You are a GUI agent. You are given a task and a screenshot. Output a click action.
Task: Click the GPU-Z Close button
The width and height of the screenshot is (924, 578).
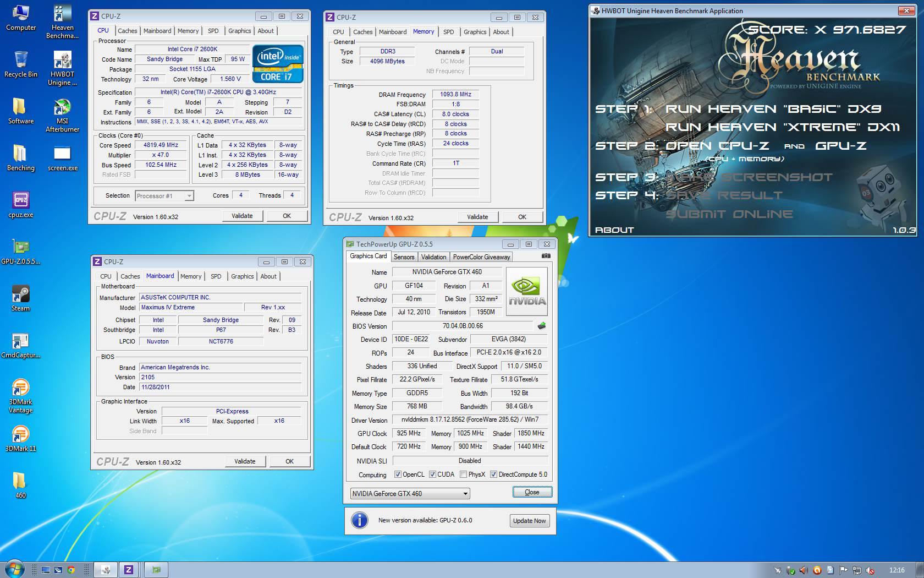pos(532,492)
